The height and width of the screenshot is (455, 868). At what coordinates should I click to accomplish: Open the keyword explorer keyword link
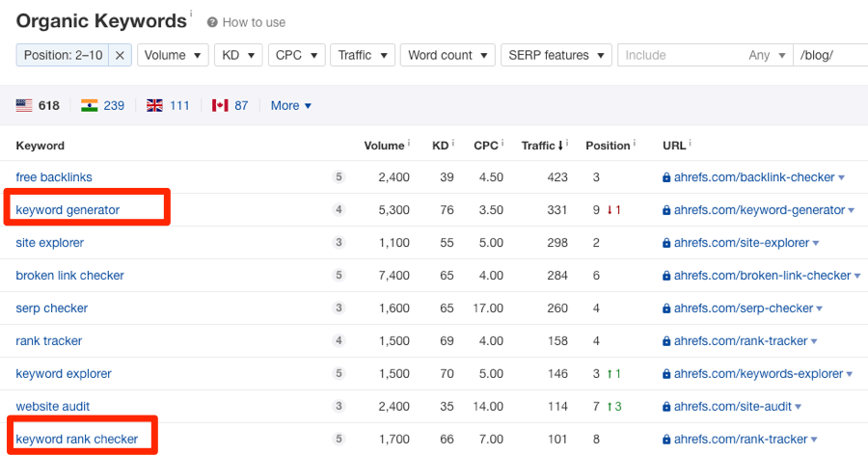coord(64,373)
